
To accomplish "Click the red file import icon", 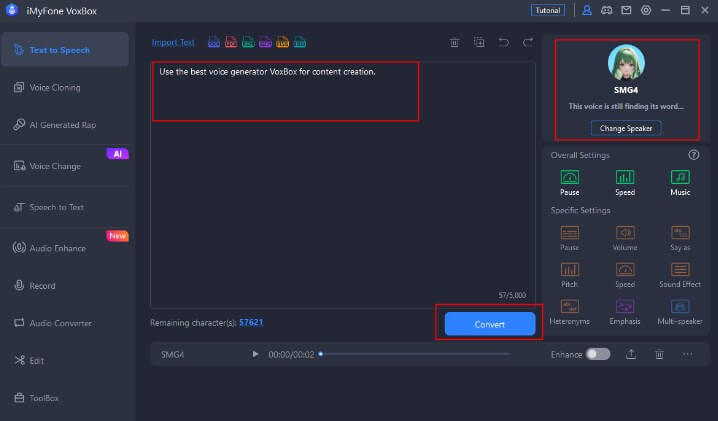I will tap(231, 43).
